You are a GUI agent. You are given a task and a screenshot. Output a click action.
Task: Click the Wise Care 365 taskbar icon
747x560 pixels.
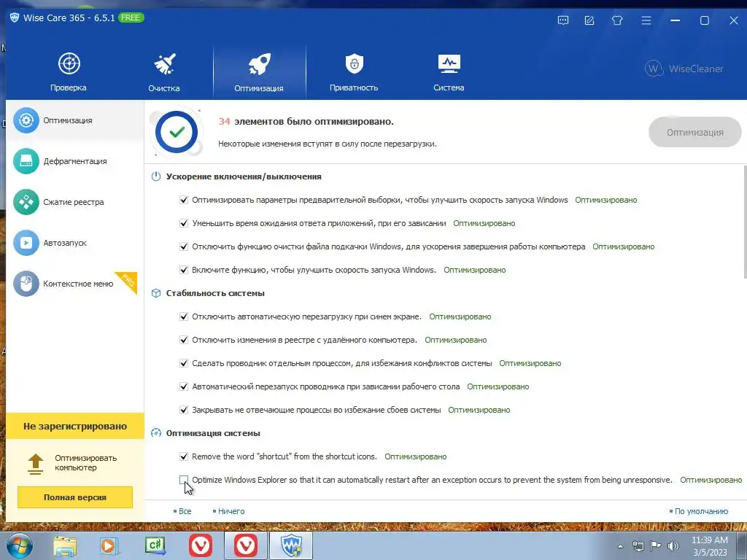(x=291, y=545)
